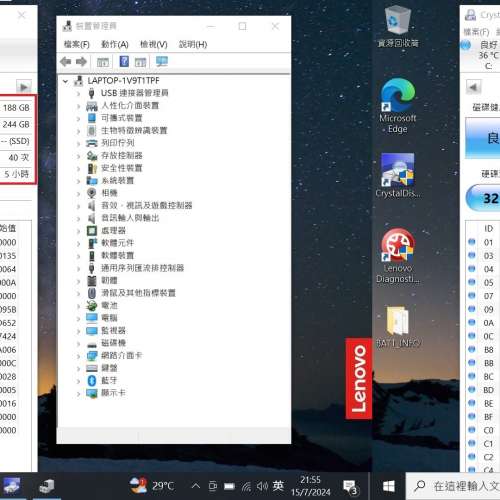Click the scan for hardware changes monitor icon
This screenshot has width=500, height=500.
tap(162, 61)
